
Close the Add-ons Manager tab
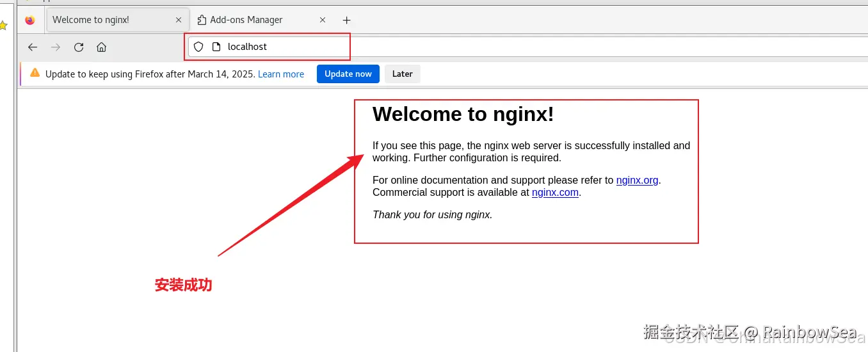323,20
